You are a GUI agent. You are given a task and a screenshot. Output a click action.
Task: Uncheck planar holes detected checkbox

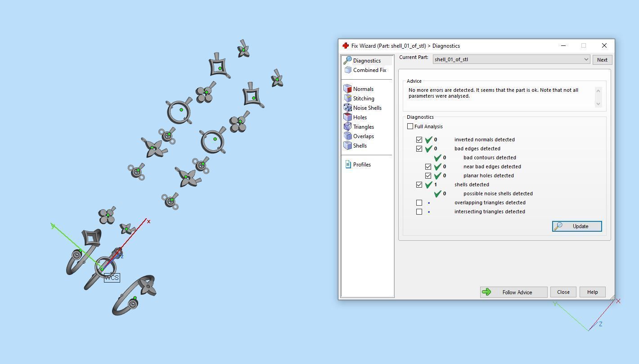pos(428,176)
